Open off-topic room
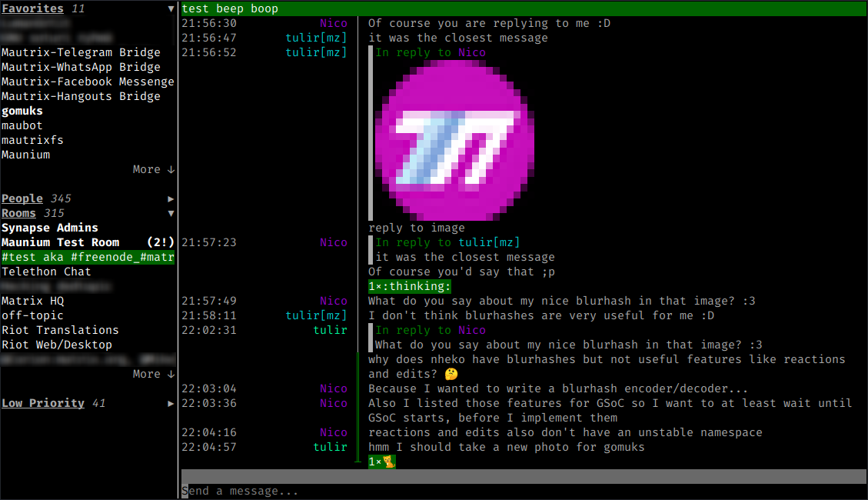This screenshot has height=500, width=868. (x=32, y=315)
